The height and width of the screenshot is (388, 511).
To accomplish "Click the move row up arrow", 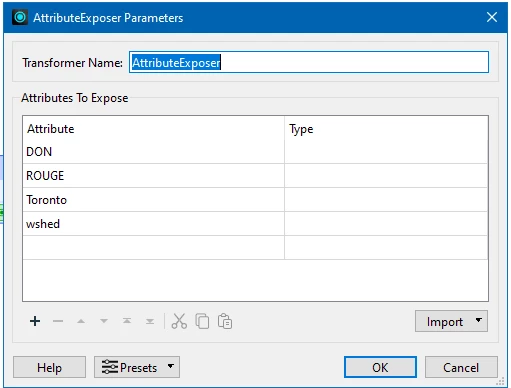I will point(81,321).
